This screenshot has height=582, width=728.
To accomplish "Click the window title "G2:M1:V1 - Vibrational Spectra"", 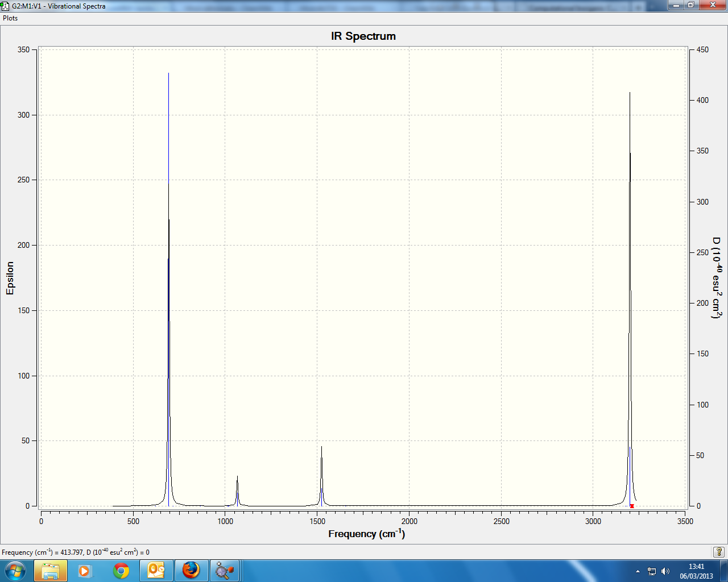I will point(59,6).
